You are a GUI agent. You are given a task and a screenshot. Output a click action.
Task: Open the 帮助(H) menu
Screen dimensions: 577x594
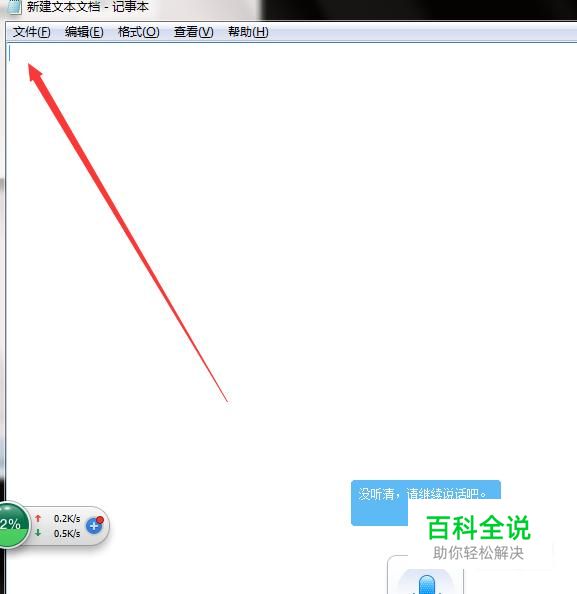coord(248,32)
